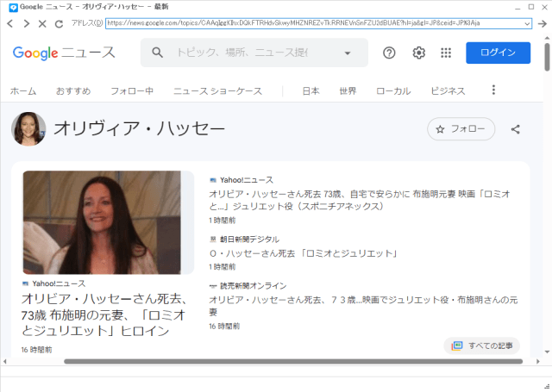552x392 pixels.
Task: Switch to the フォロー中 tab
Action: point(132,91)
